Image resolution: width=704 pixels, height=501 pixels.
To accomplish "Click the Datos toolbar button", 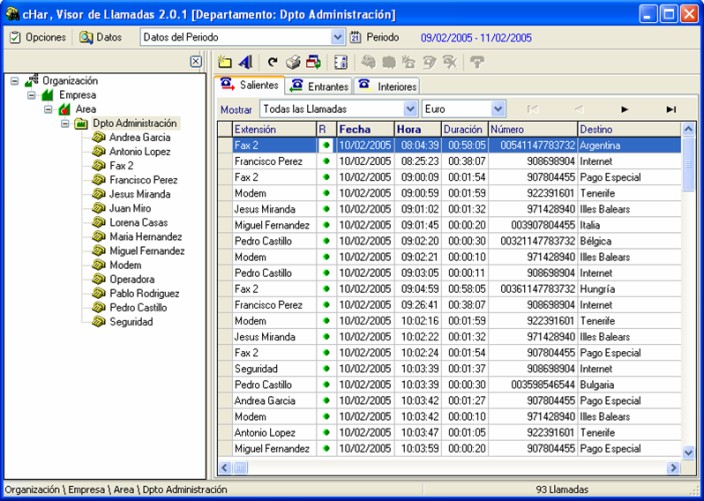I will (x=100, y=37).
